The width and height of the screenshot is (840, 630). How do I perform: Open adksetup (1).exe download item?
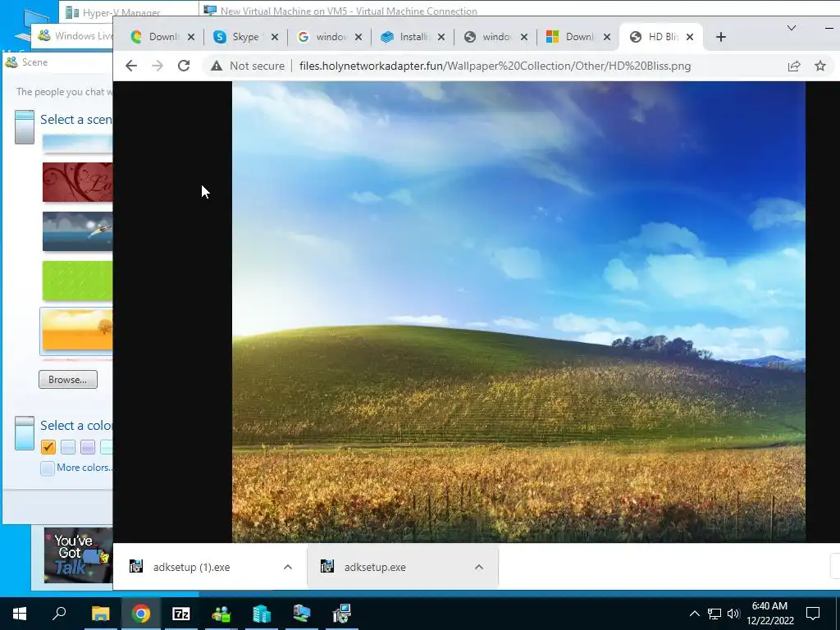(x=192, y=568)
